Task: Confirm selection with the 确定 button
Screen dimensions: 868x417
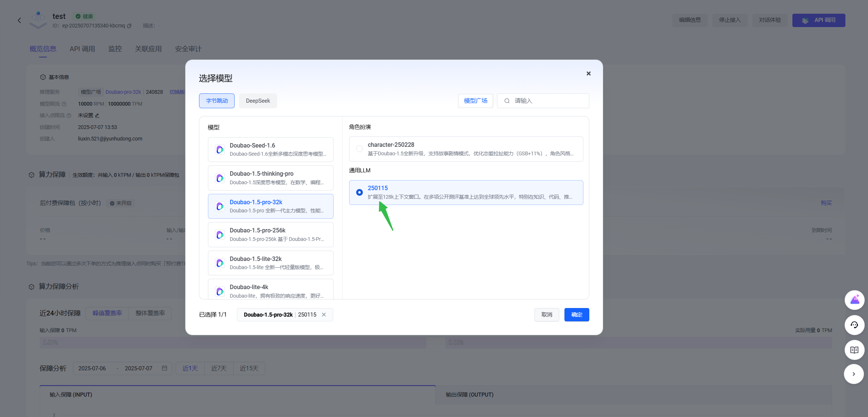Action: pos(577,315)
